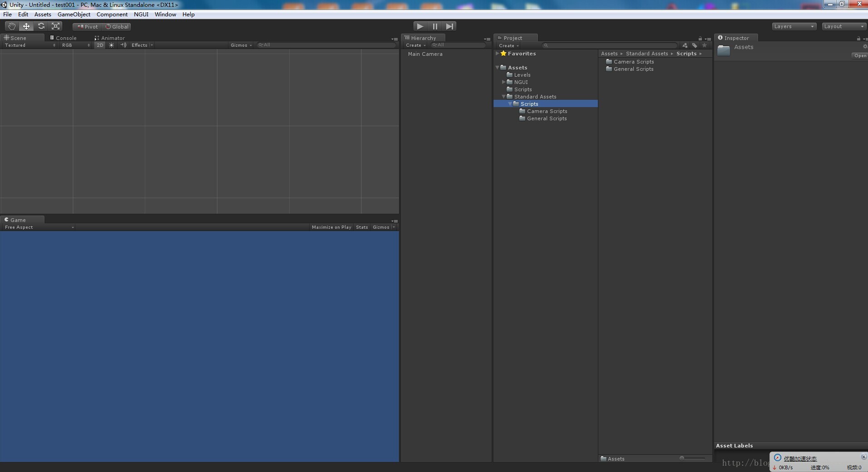Start Play mode
The width and height of the screenshot is (868, 472).
click(x=420, y=26)
